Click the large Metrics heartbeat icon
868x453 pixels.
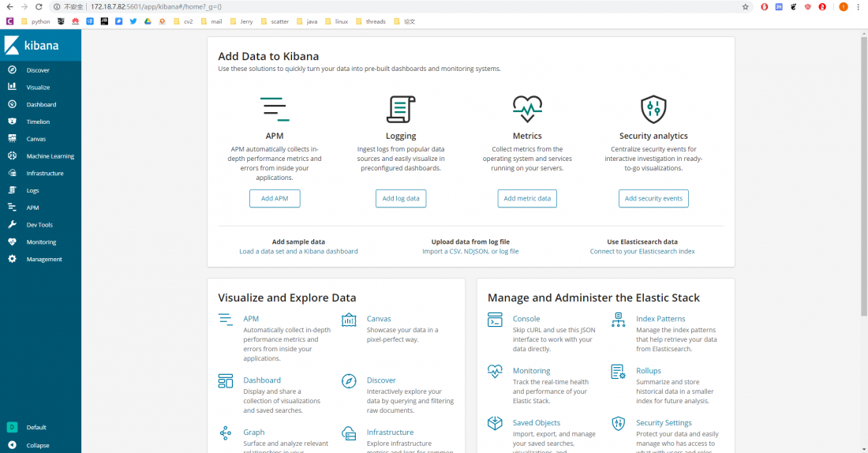click(527, 109)
